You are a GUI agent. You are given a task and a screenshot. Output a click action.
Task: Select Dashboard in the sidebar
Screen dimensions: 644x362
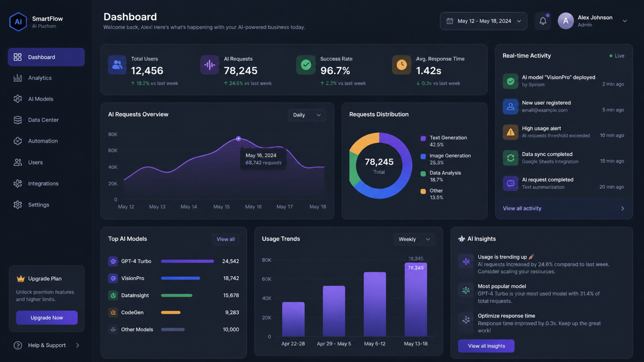(46, 57)
